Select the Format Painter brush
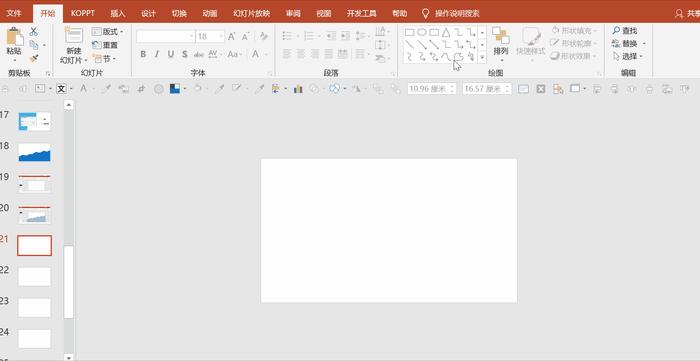This screenshot has width=700, height=361. click(34, 58)
